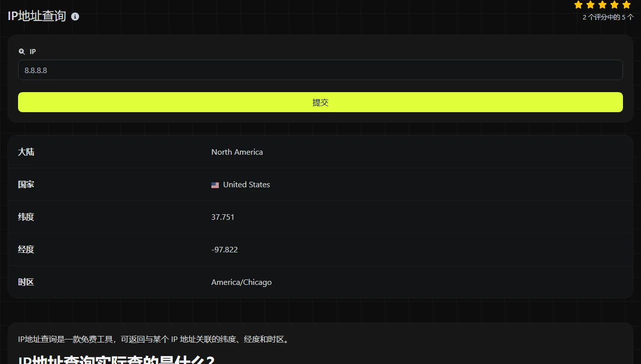Click the description paragraph about IP地址查询 free tool

click(154, 339)
